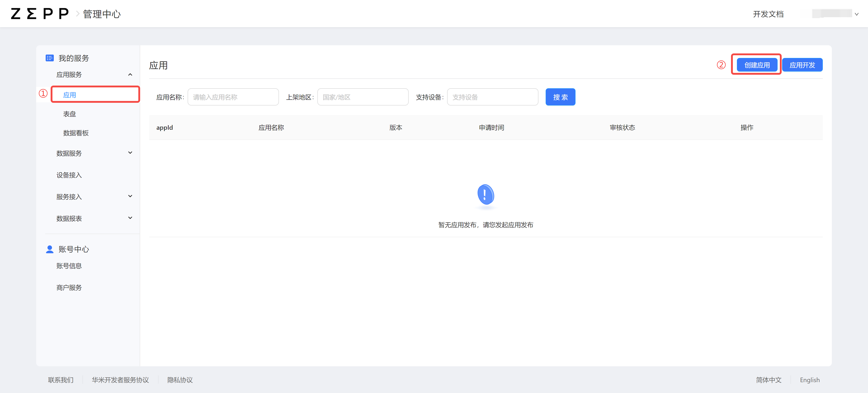The height and width of the screenshot is (393, 868).
Task: Click the 搜索 button
Action: (x=560, y=97)
